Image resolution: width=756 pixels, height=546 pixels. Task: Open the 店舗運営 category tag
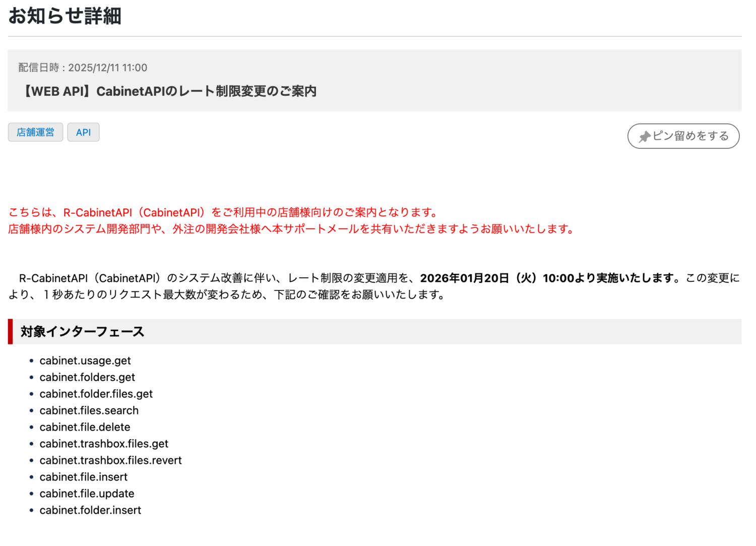pyautogui.click(x=35, y=133)
